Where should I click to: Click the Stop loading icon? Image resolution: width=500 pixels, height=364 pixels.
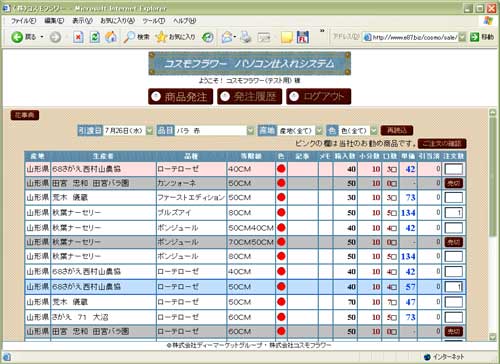tap(78, 37)
